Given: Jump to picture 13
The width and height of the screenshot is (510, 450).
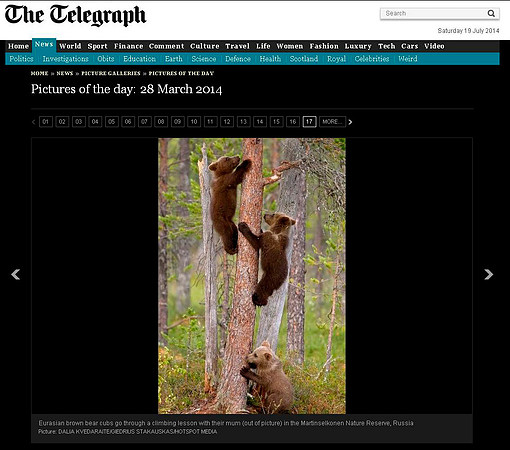Looking at the screenshot, I should click(x=243, y=122).
